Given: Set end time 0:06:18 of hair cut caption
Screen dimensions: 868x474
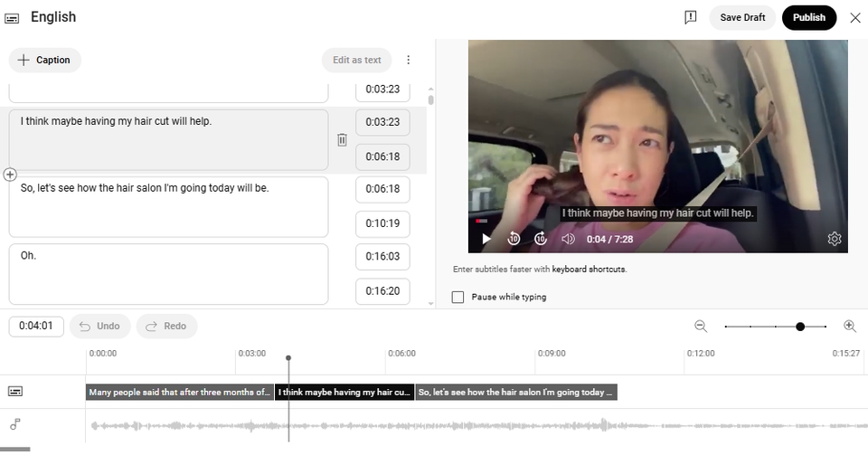Looking at the screenshot, I should pyautogui.click(x=382, y=156).
